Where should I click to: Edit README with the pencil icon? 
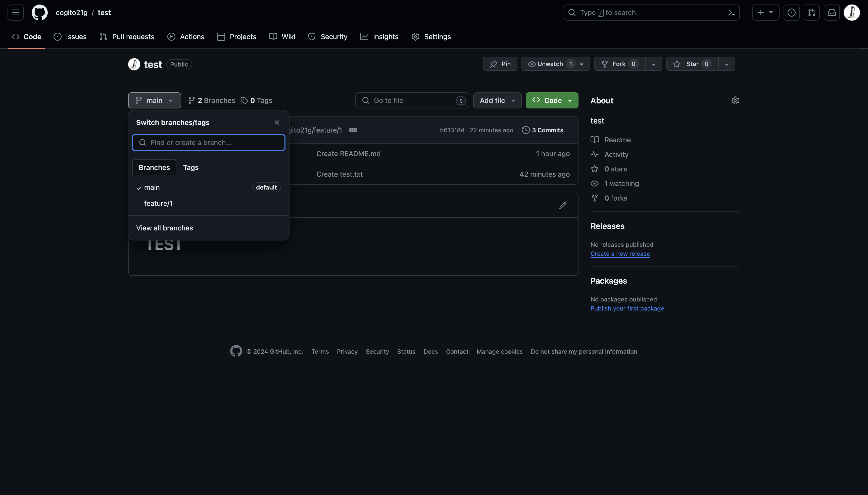point(563,205)
